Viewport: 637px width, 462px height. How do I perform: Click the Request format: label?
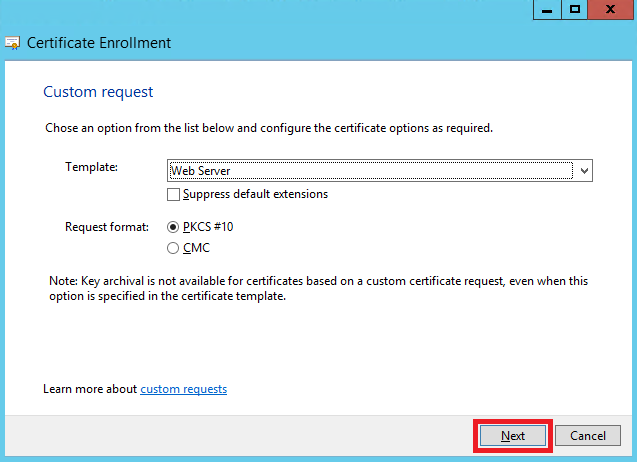coord(107,227)
